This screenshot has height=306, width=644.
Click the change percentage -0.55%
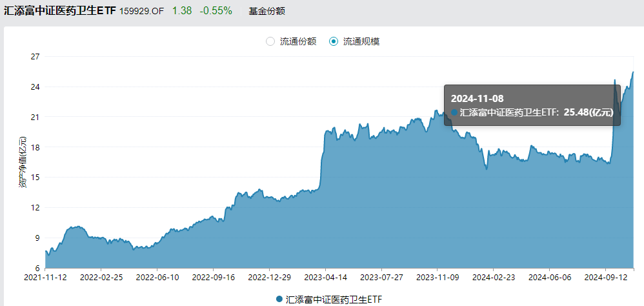[x=216, y=11]
